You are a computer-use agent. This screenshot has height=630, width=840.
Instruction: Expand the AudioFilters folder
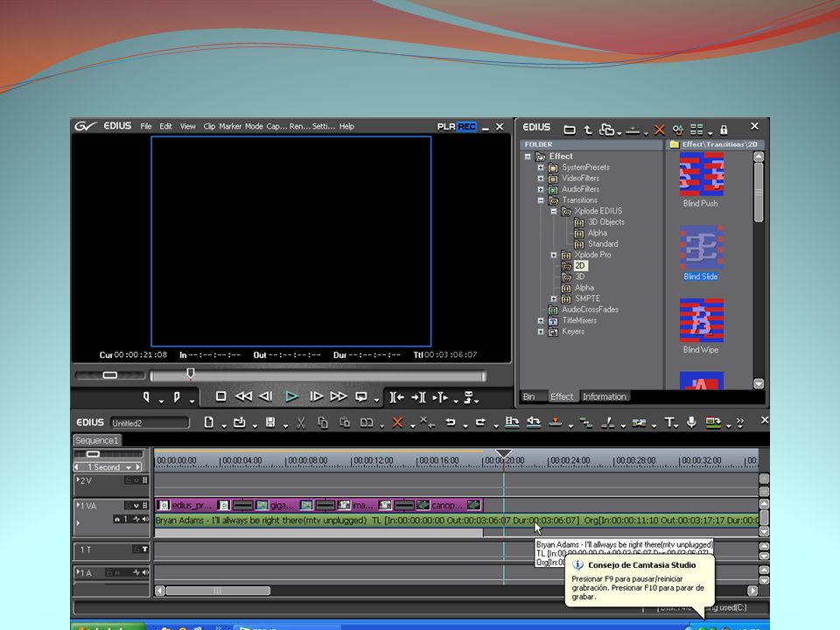pos(541,190)
